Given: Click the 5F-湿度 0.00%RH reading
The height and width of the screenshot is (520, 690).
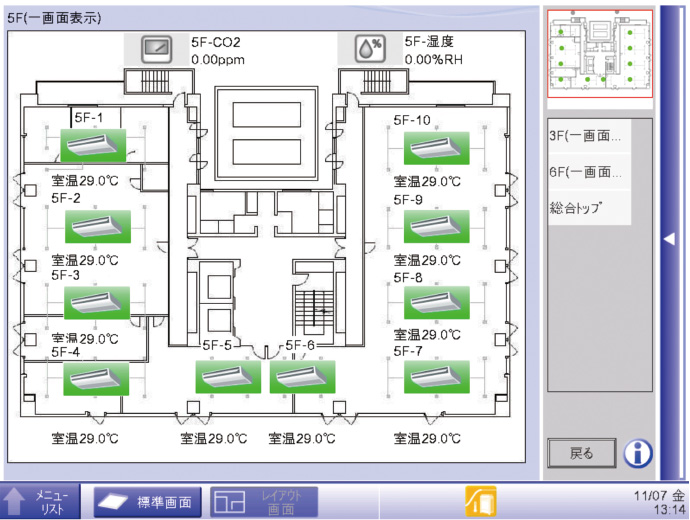Looking at the screenshot, I should pyautogui.click(x=433, y=51).
